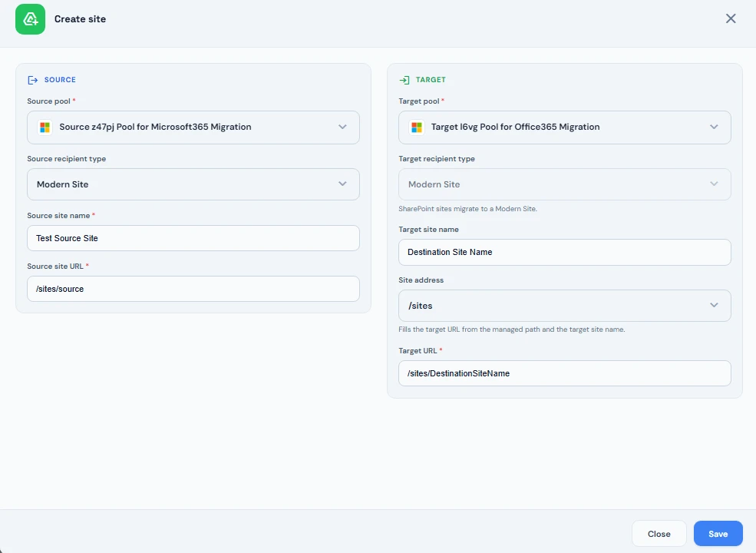Click the 'Source site name' label

(58, 216)
